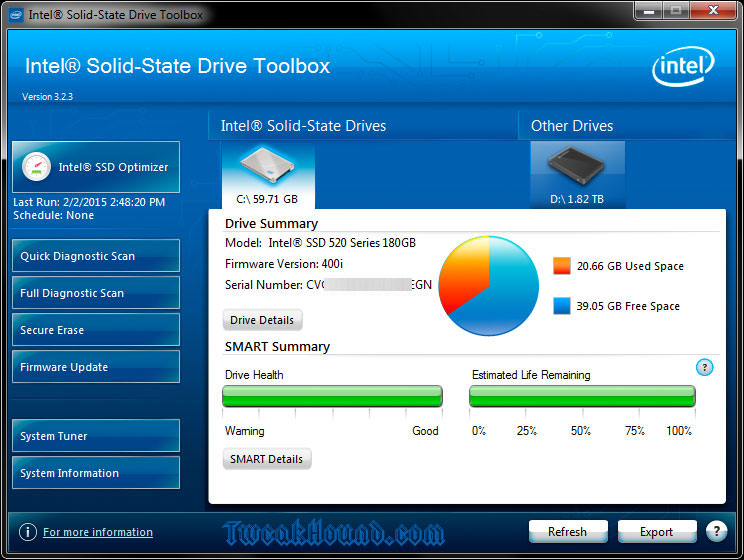Viewport: 744px width, 560px height.
Task: Click the Drive Health bar
Action: (x=332, y=396)
